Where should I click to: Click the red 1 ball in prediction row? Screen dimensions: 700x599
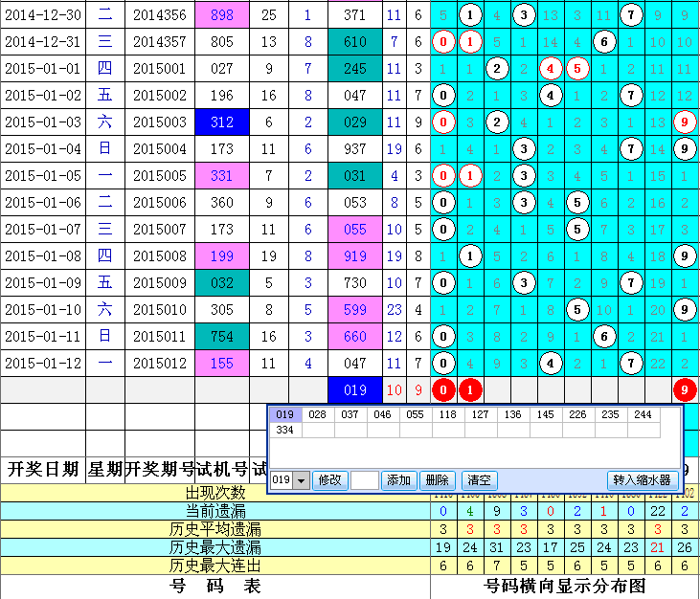point(469,390)
